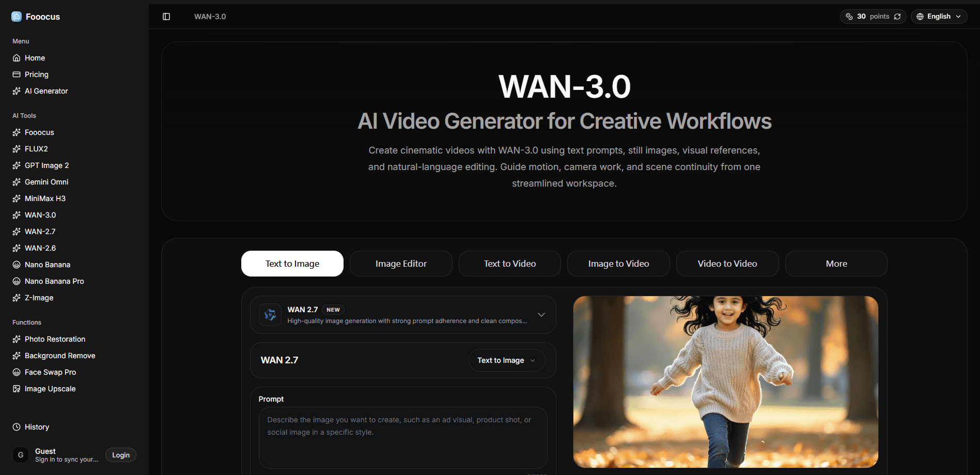Toggle the sidebar panel icon

click(x=166, y=17)
